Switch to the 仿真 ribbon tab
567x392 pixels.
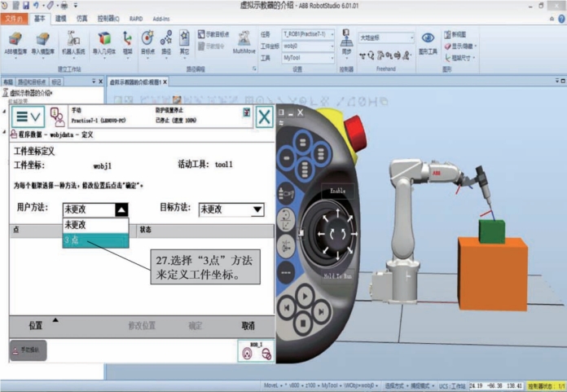coord(81,16)
